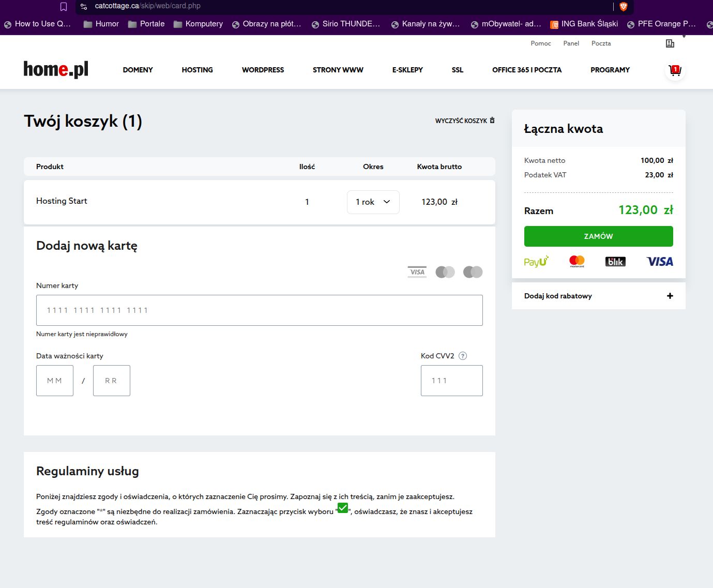The height and width of the screenshot is (588, 713).
Task: Expand Dodaj kod rabatowy section
Action: (x=599, y=296)
